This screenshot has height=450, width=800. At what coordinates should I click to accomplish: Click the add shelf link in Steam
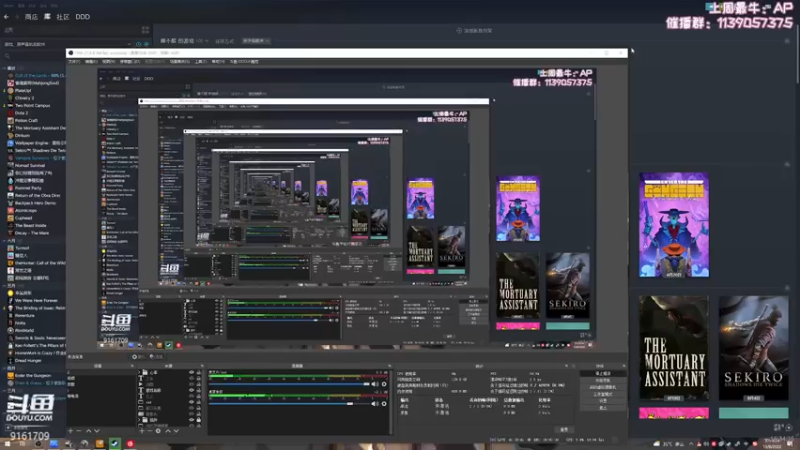tap(474, 31)
